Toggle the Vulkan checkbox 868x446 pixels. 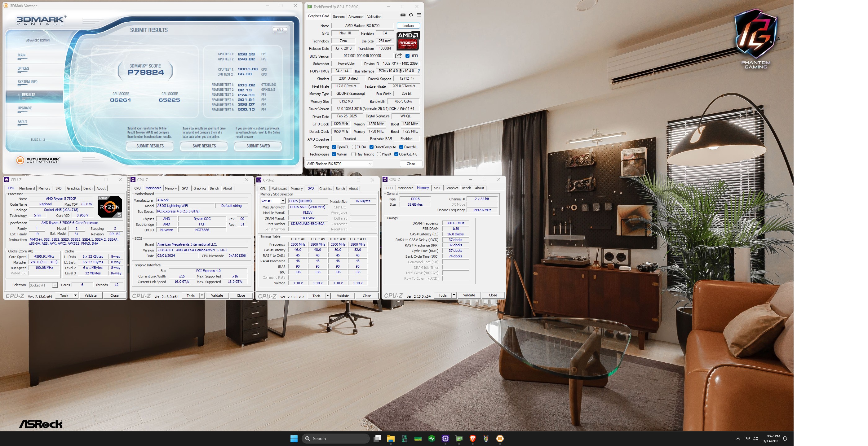[334, 154]
